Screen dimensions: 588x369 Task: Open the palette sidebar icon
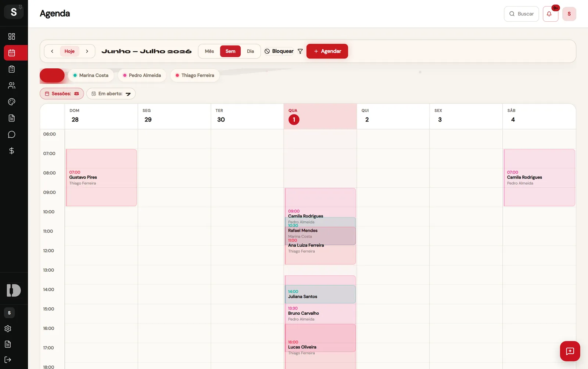(12, 102)
